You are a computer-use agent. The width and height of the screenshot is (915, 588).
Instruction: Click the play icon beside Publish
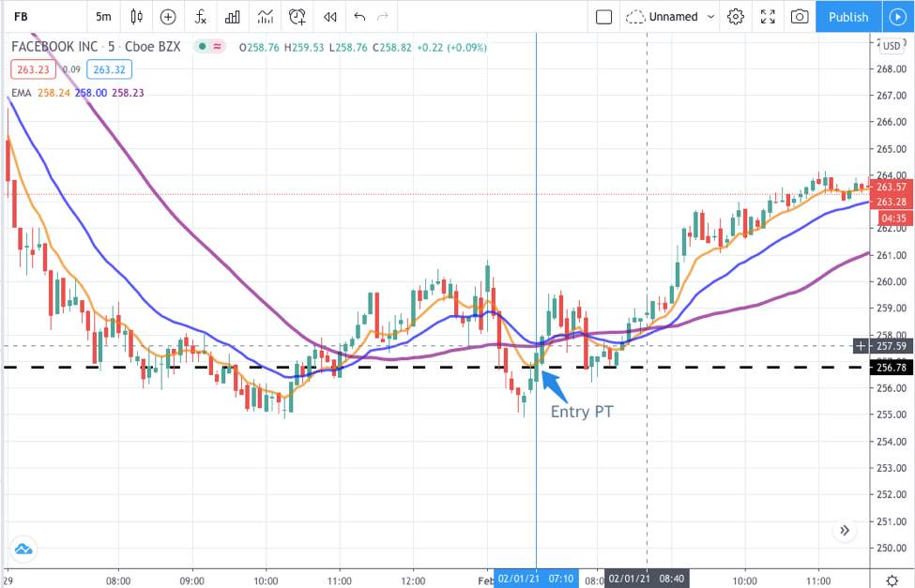(x=898, y=17)
